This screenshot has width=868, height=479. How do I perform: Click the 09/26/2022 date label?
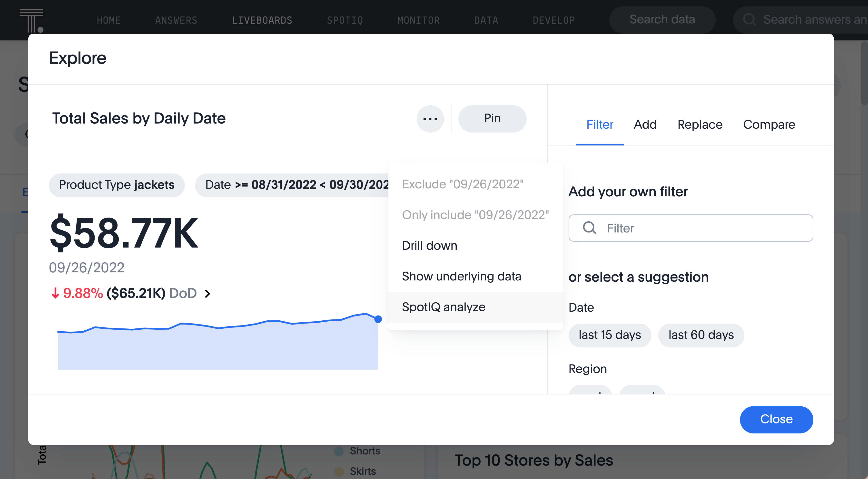(x=87, y=268)
